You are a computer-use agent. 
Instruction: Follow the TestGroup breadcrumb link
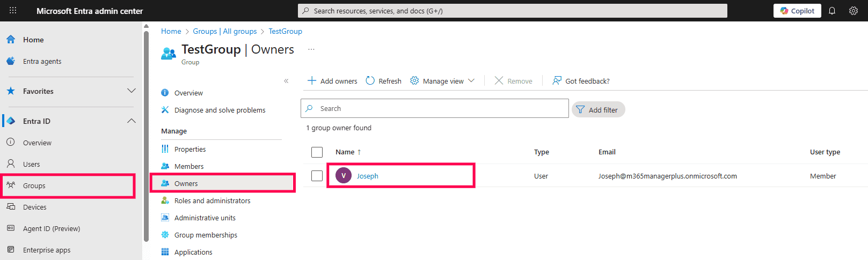[285, 31]
